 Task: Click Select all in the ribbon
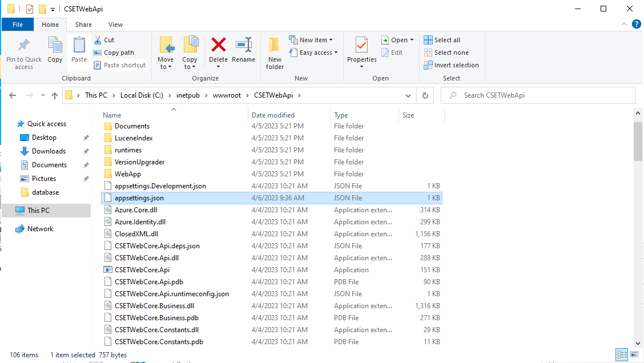442,40
